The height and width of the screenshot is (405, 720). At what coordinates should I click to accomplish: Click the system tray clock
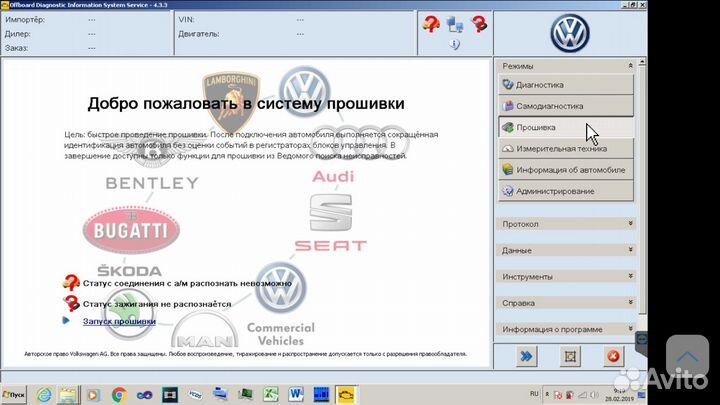(619, 394)
